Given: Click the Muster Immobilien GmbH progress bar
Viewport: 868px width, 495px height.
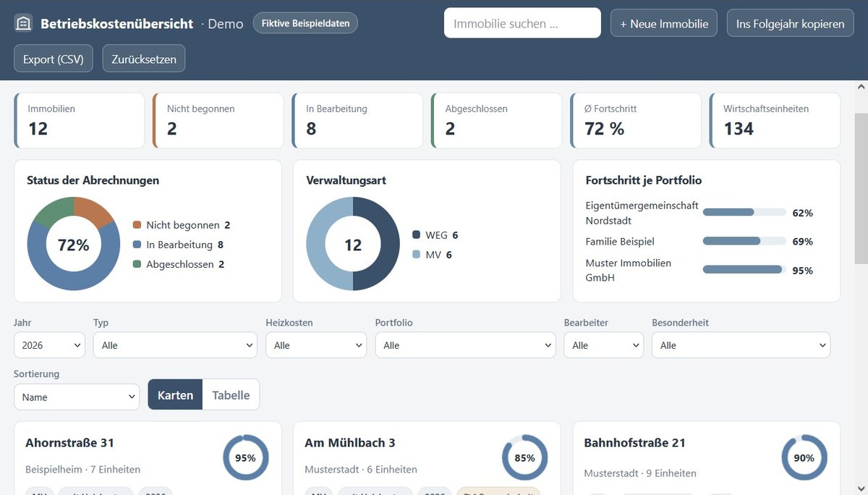Looking at the screenshot, I should (x=744, y=270).
